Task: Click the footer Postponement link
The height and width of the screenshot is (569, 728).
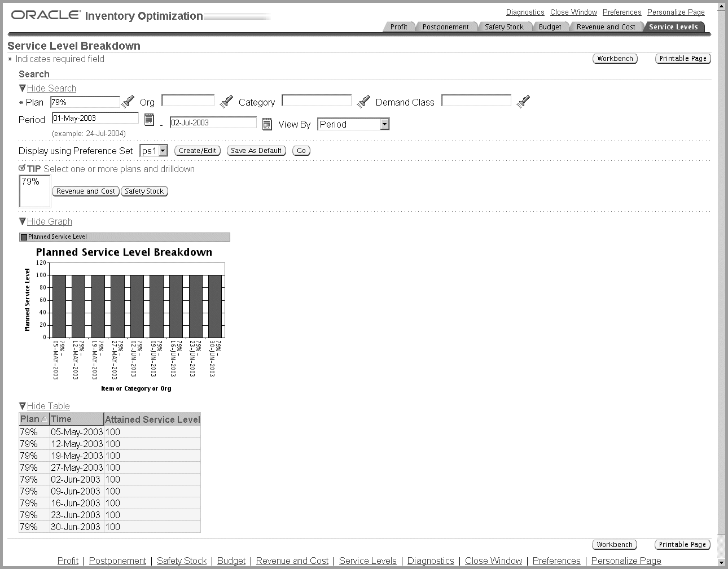Action: point(117,561)
